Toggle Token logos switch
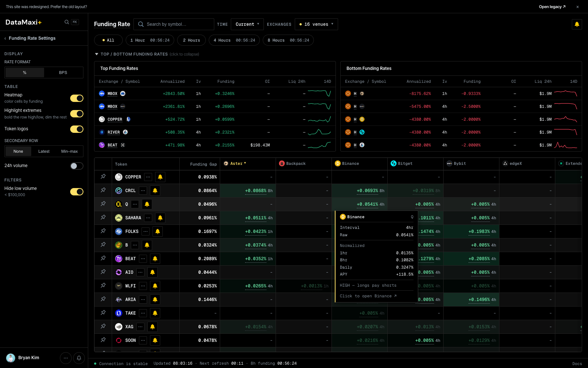588x368 pixels. [x=77, y=129]
